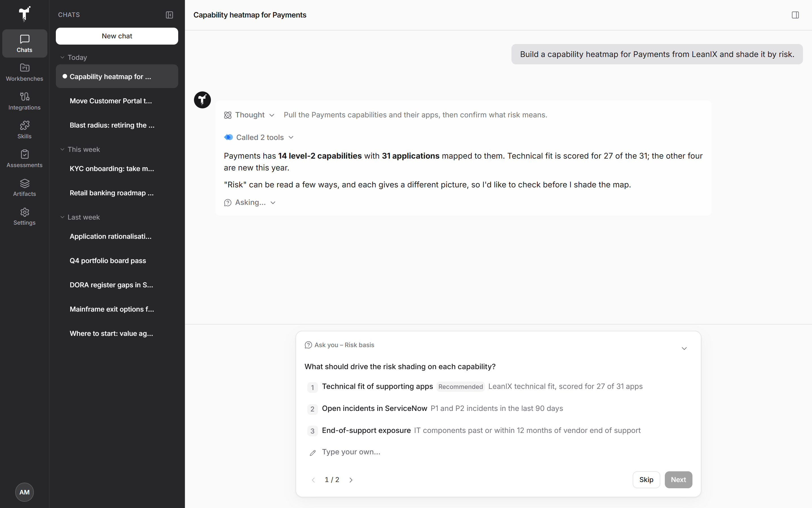
Task: Select the active Capability heatmap for chat
Action: pos(117,76)
